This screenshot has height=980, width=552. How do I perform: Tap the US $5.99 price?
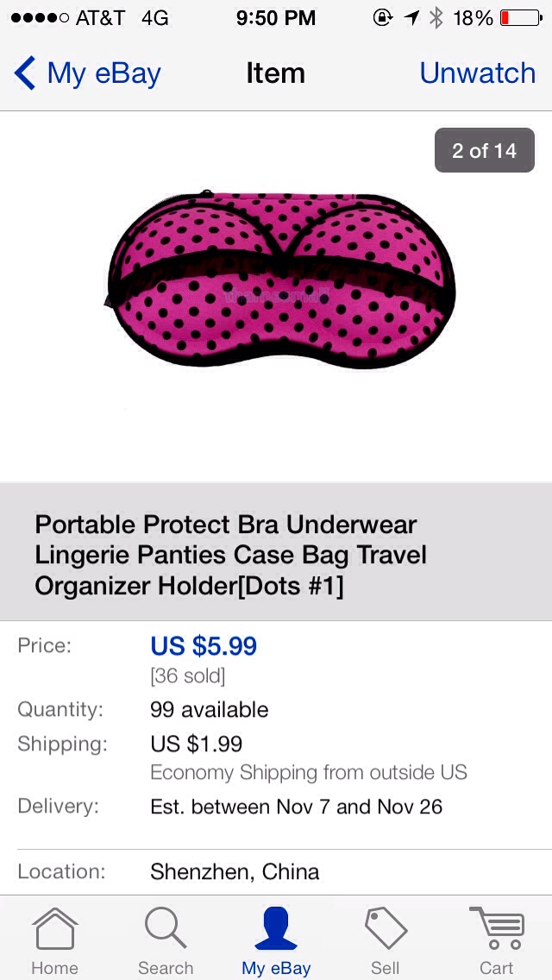[204, 646]
